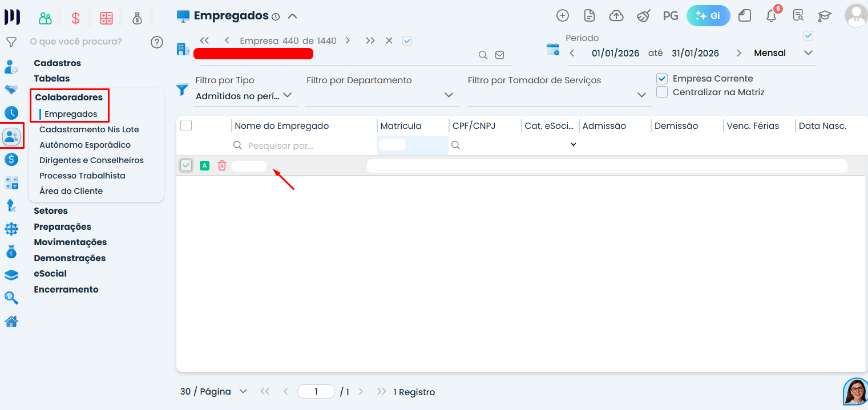Open the graduation cap training icon
Viewport: 868px width, 410px height.
point(825,16)
